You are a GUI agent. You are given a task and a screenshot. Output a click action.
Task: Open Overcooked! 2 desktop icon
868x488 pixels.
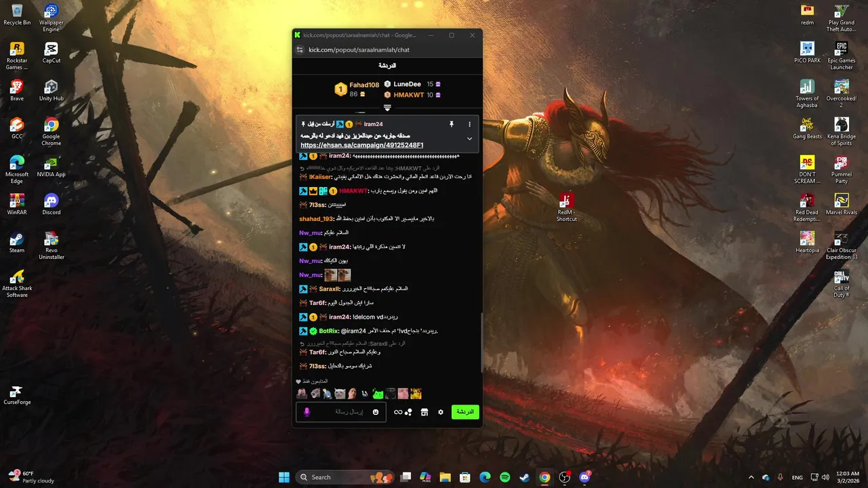842,94
